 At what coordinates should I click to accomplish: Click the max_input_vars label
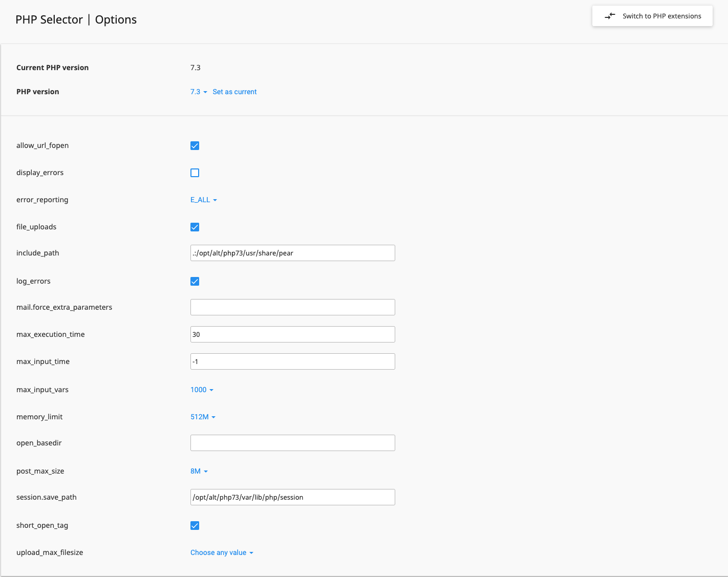tap(42, 390)
